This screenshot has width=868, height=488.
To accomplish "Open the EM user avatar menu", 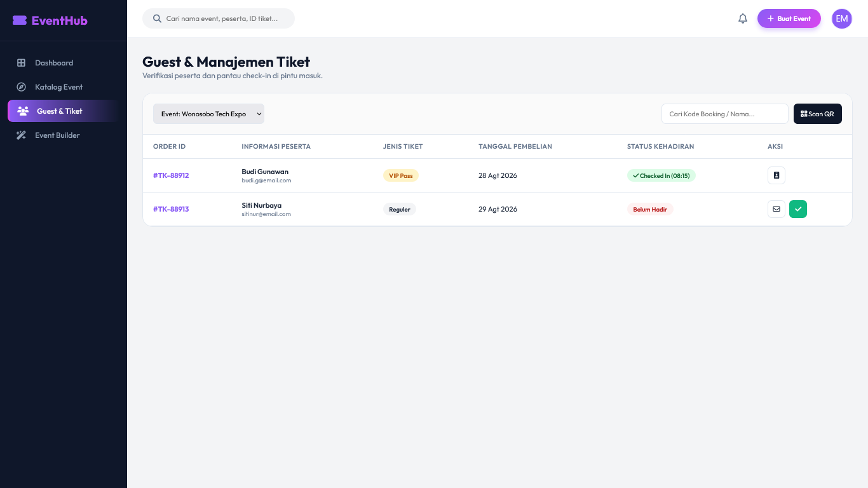I will click(842, 18).
